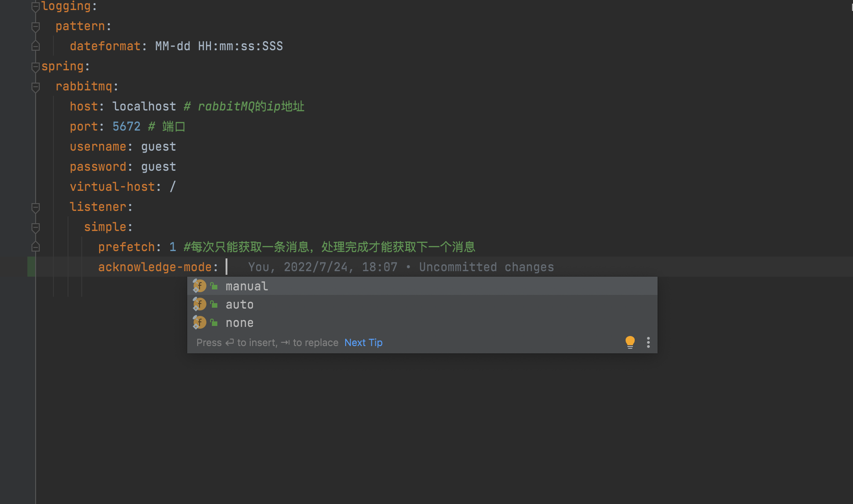The width and height of the screenshot is (853, 504).
Task: Open the lightbulb intention actions in completion popup
Action: pyautogui.click(x=630, y=342)
